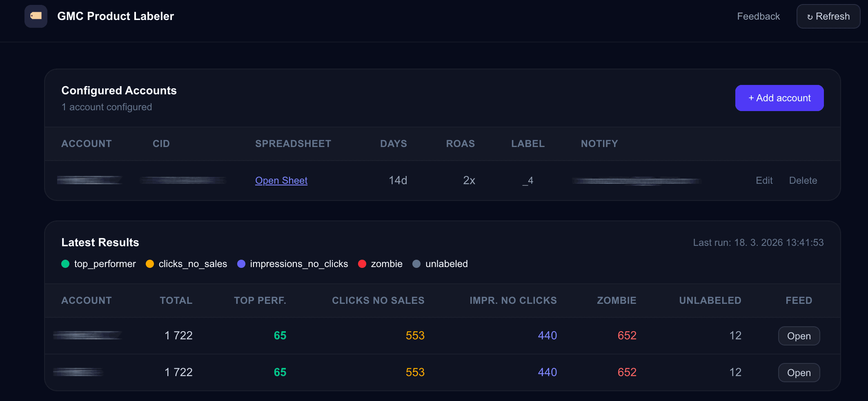Click the orange clicks_no_sales legend dot
The width and height of the screenshot is (868, 401).
(150, 264)
